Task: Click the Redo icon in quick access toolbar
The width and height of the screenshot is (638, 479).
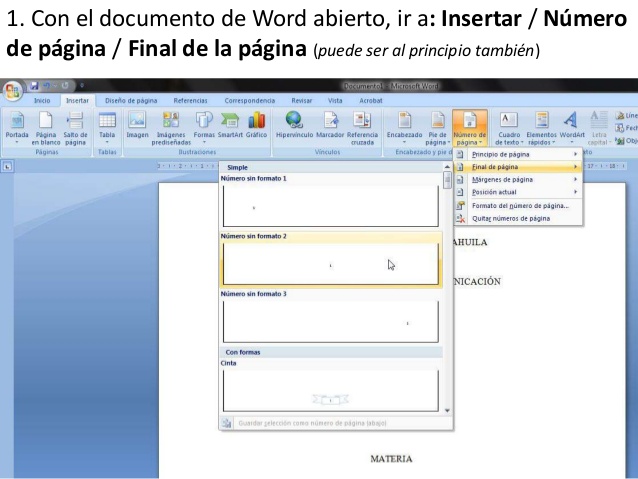Action: point(65,86)
